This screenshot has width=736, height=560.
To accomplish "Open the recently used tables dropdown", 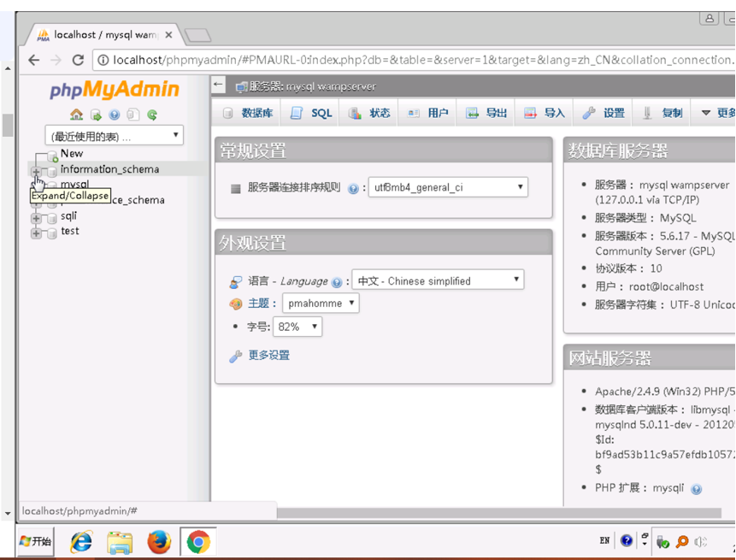I will [114, 136].
